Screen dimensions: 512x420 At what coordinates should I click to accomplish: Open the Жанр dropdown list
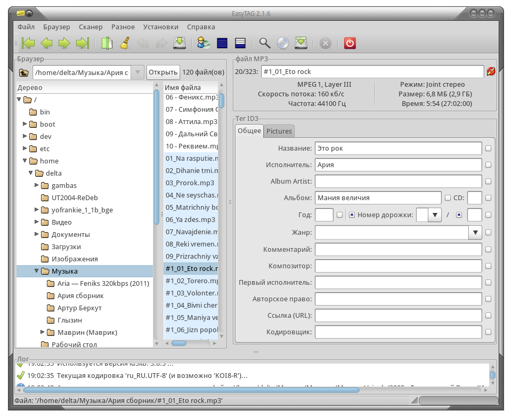[x=475, y=233]
